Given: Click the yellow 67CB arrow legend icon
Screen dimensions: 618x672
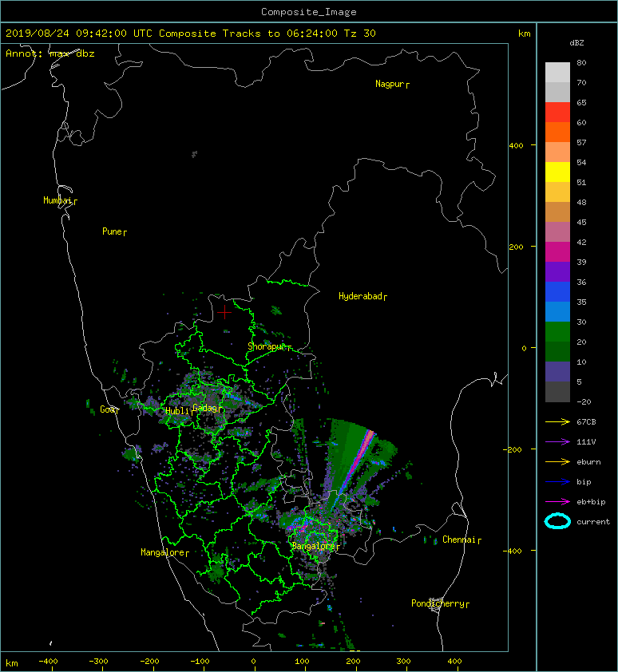Looking at the screenshot, I should (x=557, y=422).
